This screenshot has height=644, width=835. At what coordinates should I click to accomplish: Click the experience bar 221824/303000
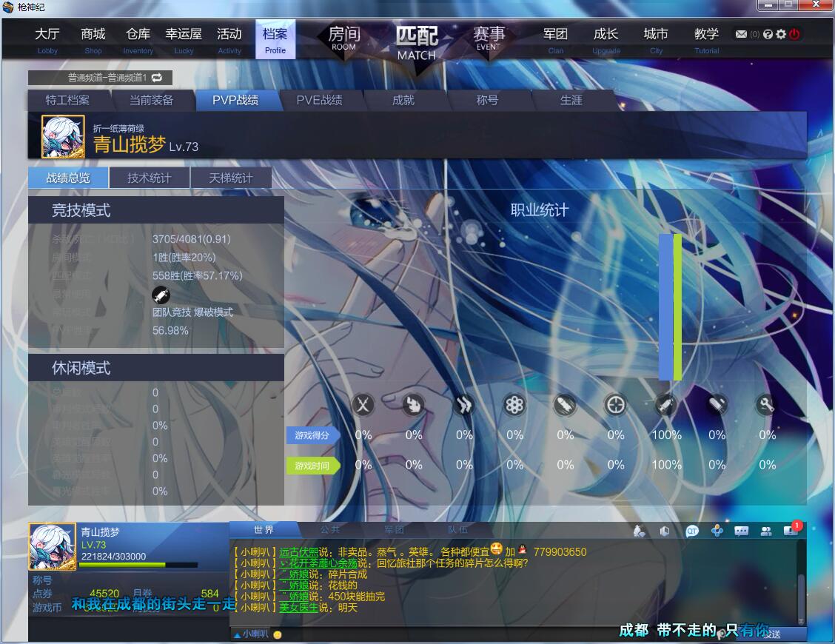(x=138, y=565)
